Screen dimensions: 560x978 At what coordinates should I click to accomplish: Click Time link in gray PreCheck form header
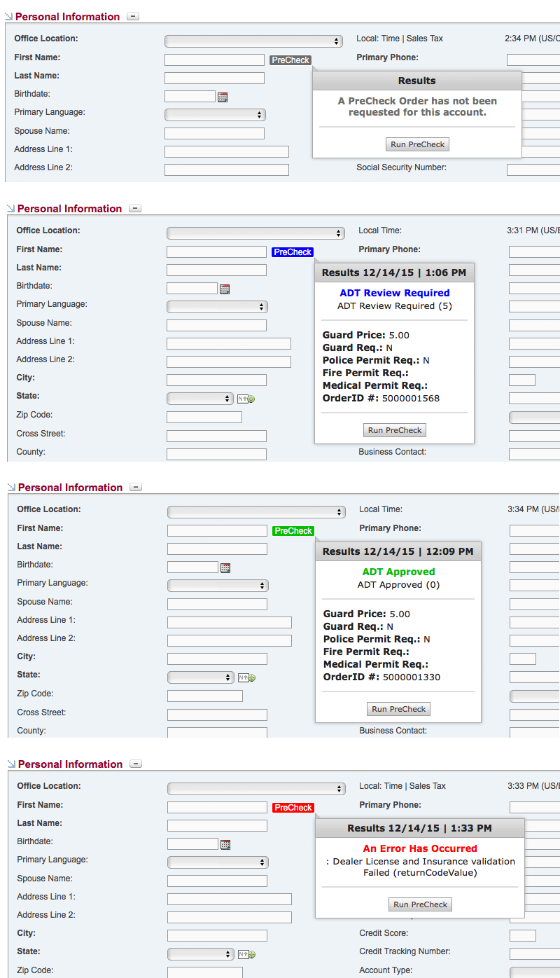pyautogui.click(x=391, y=39)
